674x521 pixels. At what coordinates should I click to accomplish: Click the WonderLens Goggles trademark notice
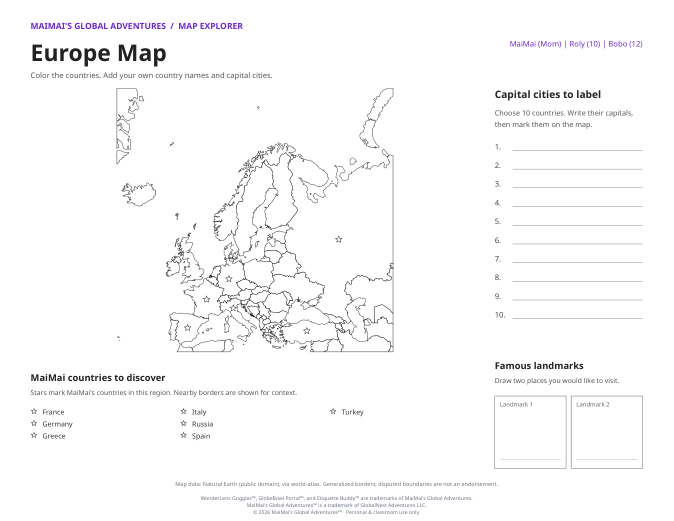coord(337,498)
